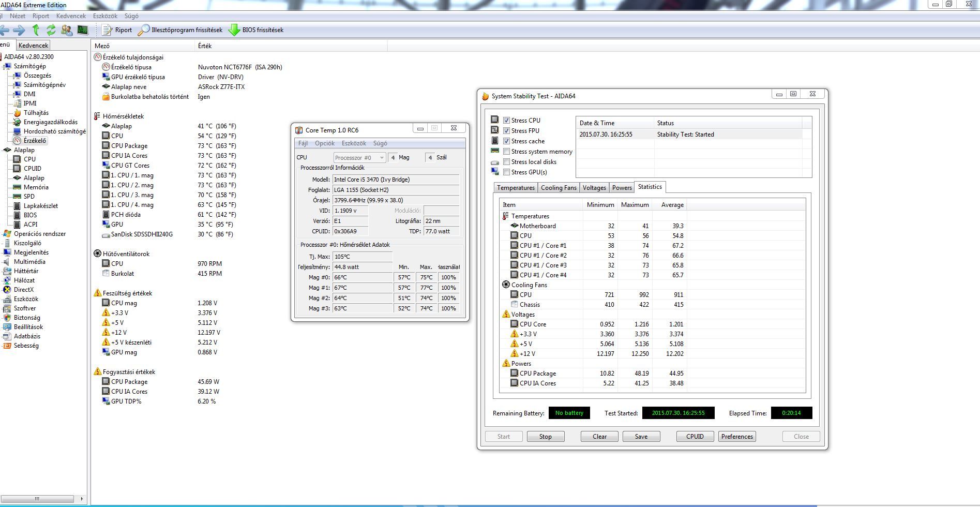Click the Maximum column header in Statistics

tap(635, 205)
